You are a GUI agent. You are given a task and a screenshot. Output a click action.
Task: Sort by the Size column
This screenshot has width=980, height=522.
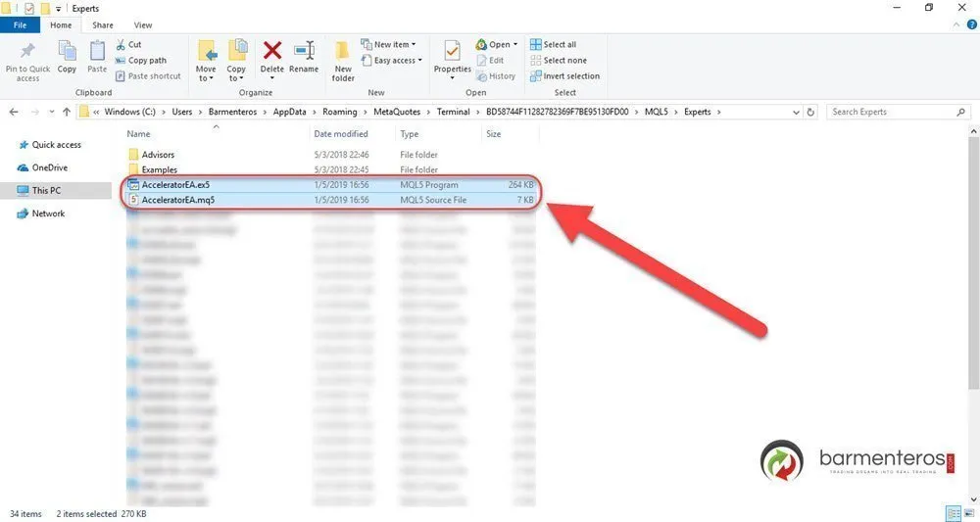pyautogui.click(x=494, y=133)
